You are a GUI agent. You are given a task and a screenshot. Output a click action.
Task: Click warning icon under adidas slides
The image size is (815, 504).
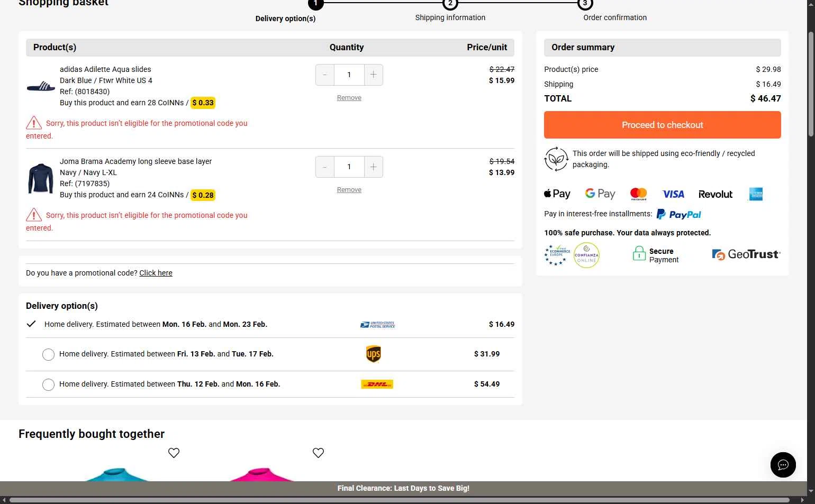coord(34,123)
